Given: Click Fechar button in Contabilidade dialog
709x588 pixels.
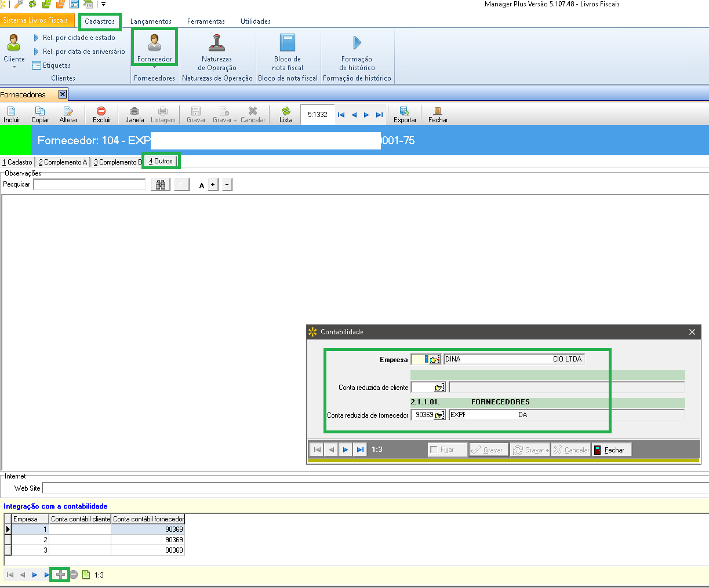Looking at the screenshot, I should coord(611,450).
